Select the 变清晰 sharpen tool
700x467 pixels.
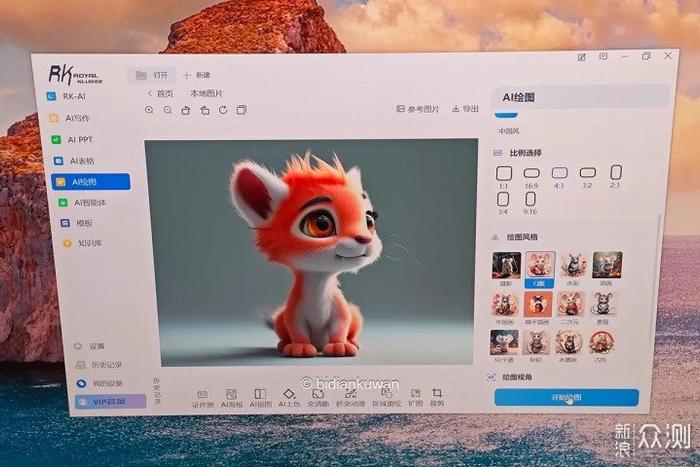(318, 398)
